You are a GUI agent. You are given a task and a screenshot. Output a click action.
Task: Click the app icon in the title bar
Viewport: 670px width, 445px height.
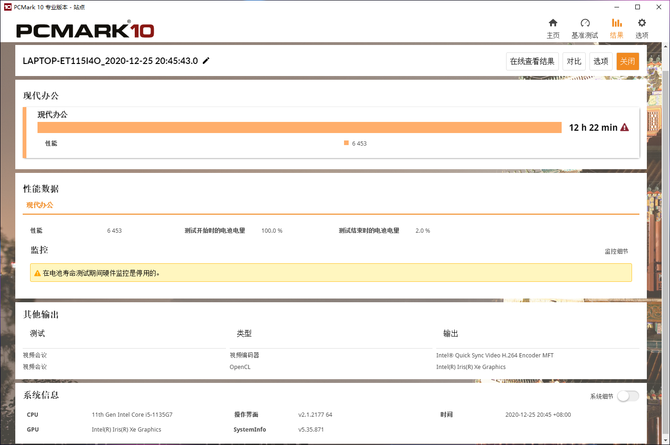pyautogui.click(x=6, y=5)
